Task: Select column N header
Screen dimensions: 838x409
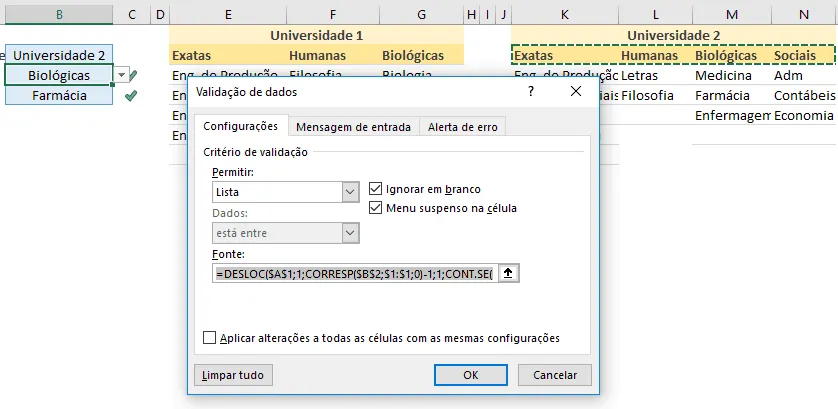Action: coord(804,14)
